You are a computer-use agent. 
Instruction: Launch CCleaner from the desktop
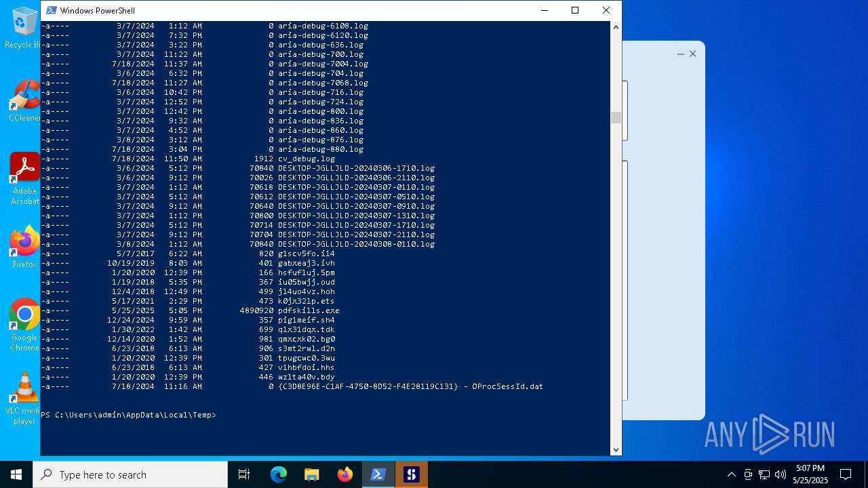coord(24,101)
